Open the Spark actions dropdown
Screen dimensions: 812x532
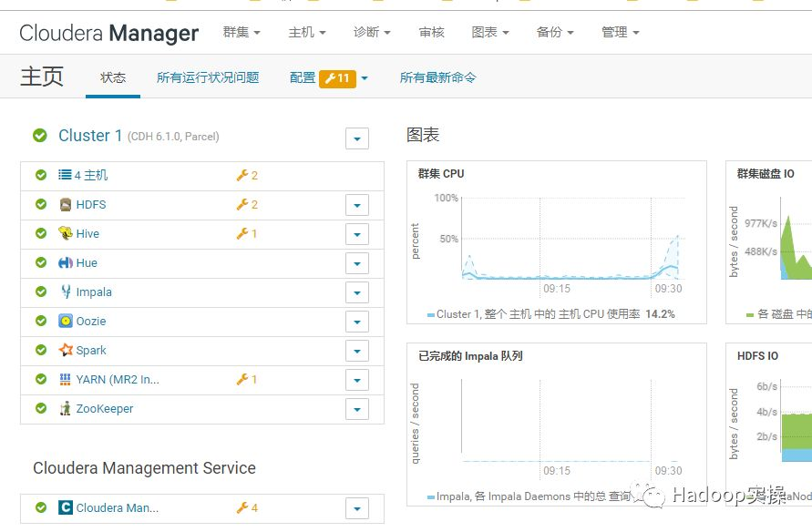tap(357, 351)
